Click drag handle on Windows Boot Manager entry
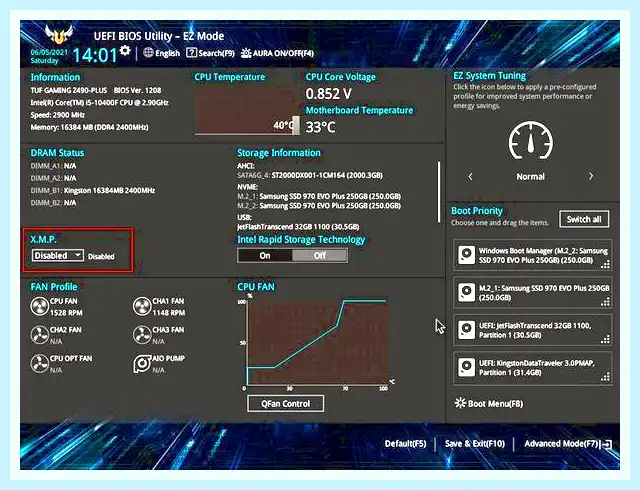The image size is (640, 490). click(606, 265)
